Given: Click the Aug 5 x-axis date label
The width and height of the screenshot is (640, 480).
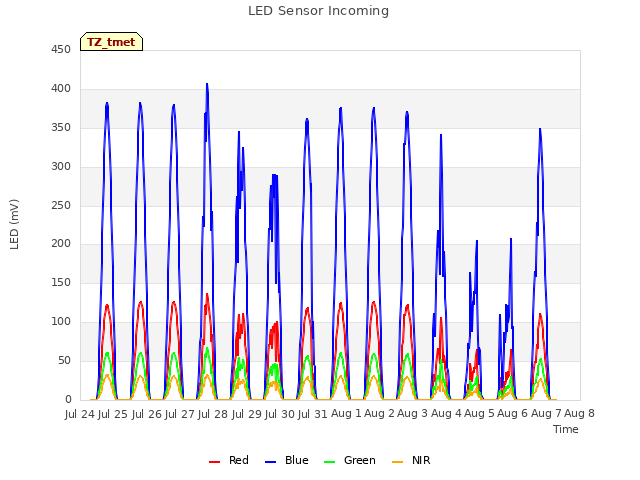Looking at the screenshot, I should [x=479, y=414].
